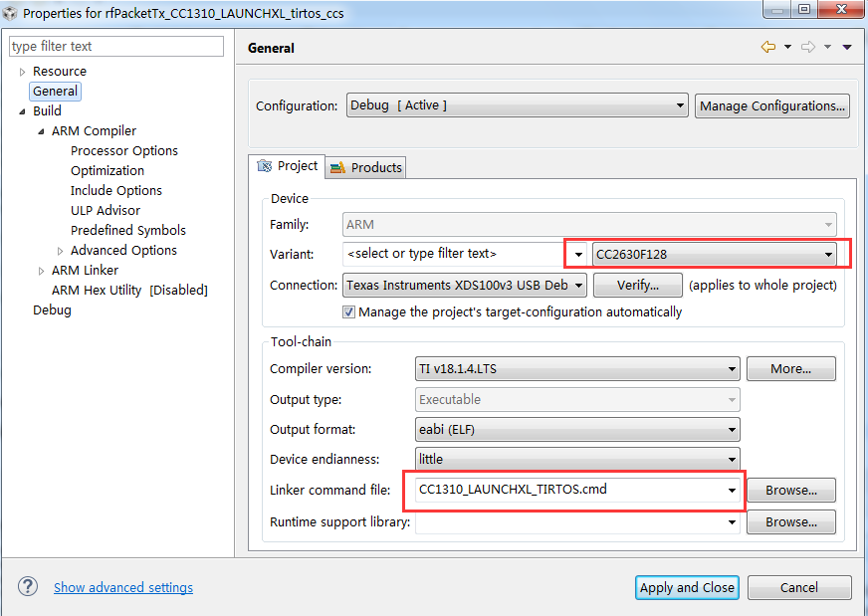Expand the ARM Linker tree node

tap(41, 271)
